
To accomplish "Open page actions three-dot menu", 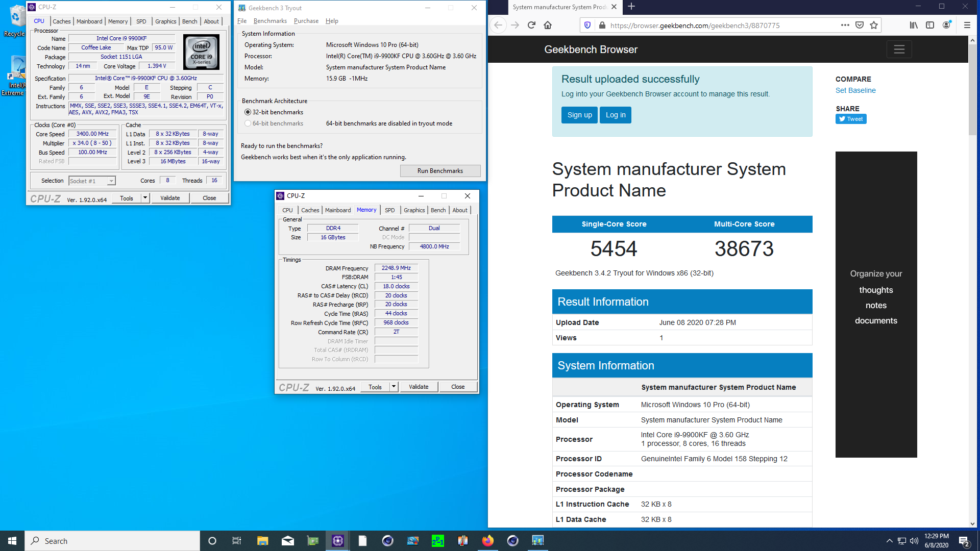I will (x=845, y=25).
